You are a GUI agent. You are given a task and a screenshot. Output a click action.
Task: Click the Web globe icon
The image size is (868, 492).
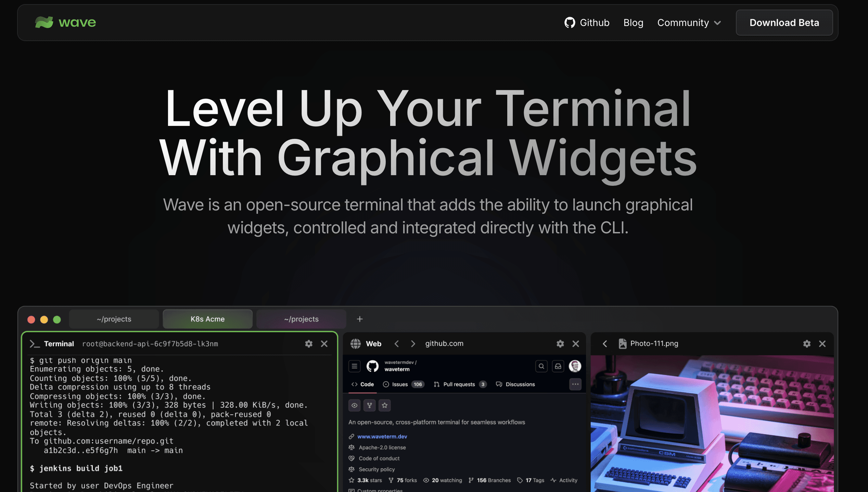[x=356, y=344]
